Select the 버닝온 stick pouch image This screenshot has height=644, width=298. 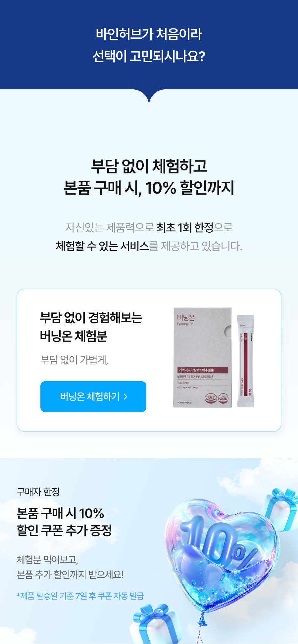click(x=246, y=361)
